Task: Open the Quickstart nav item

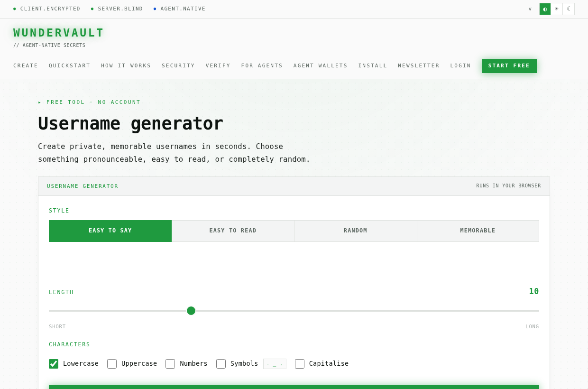Action: (70, 66)
